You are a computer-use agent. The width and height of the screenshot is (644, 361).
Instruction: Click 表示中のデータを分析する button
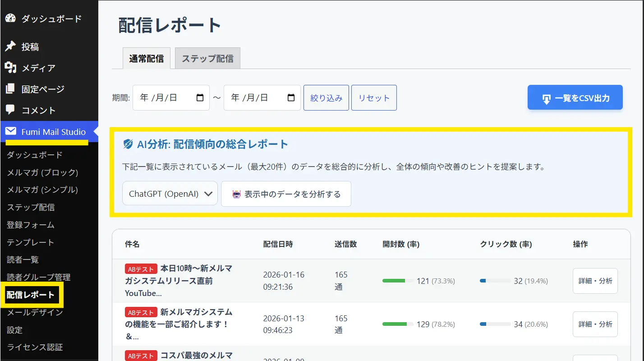286,194
